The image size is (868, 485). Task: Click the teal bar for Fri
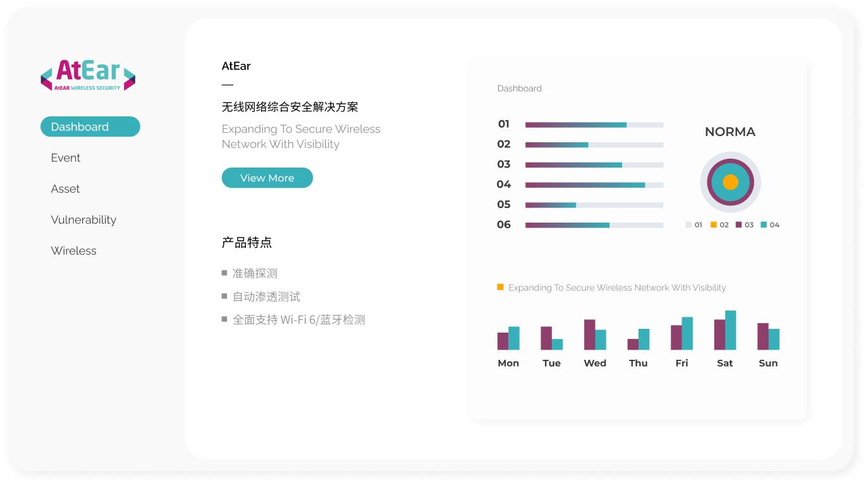[687, 333]
